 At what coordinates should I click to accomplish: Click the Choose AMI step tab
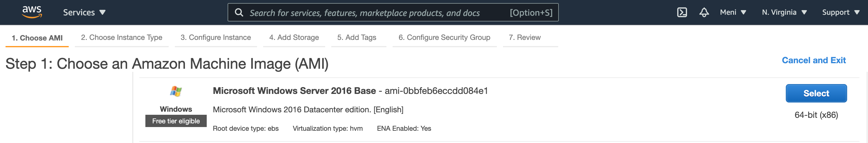click(x=37, y=38)
